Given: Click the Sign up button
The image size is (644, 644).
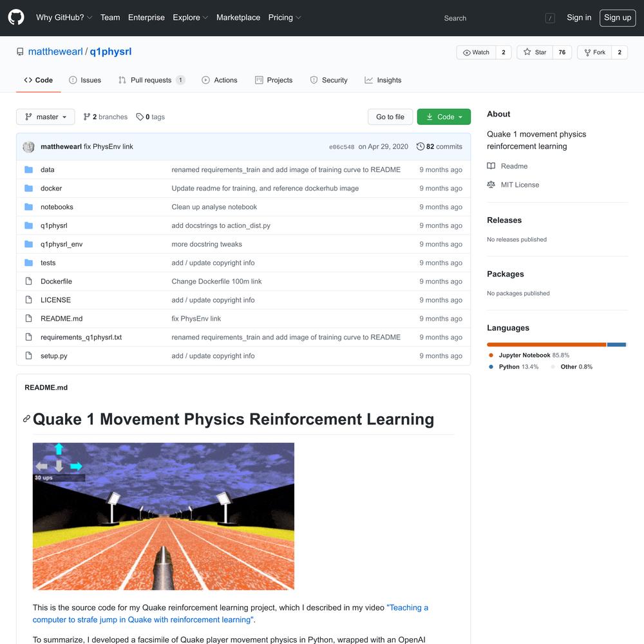Looking at the screenshot, I should pos(618,17).
